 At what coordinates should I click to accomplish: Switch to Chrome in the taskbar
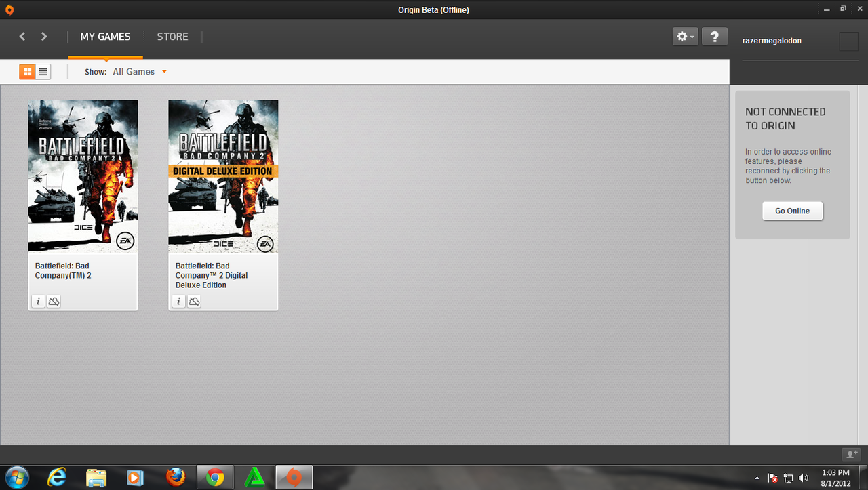pyautogui.click(x=215, y=478)
